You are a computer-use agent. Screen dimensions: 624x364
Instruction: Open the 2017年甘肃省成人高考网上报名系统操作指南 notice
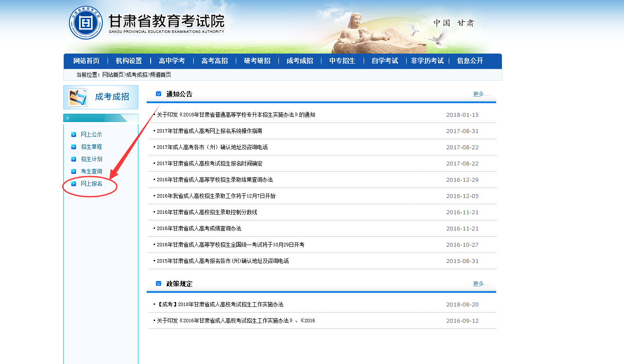[x=209, y=131]
